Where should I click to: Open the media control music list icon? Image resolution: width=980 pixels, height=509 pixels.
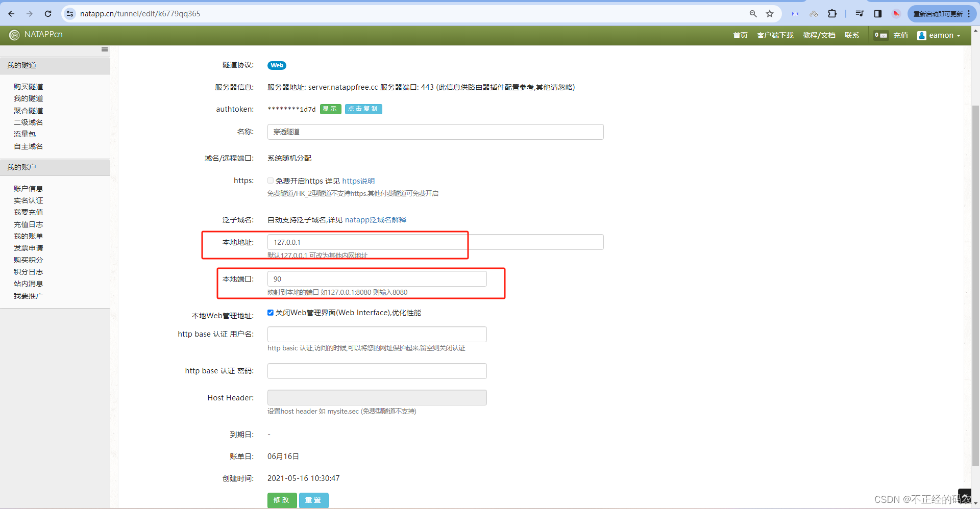point(860,14)
